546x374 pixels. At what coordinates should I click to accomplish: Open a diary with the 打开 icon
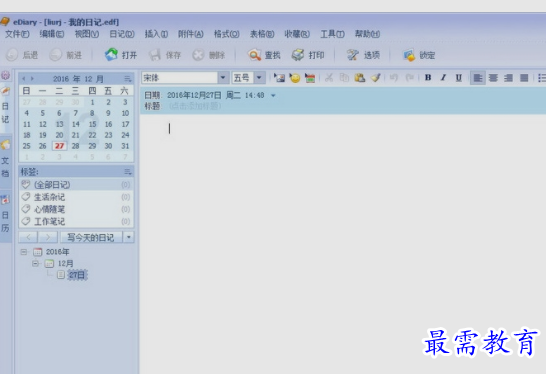click(x=121, y=55)
